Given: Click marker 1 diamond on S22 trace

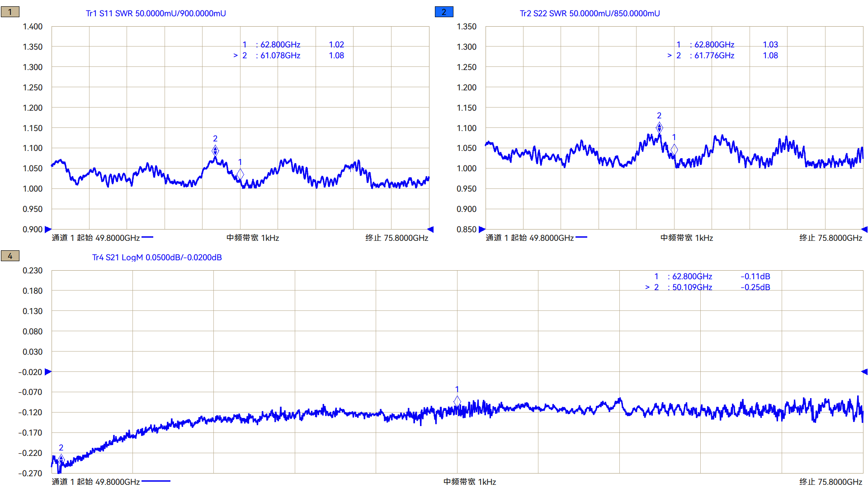Looking at the screenshot, I should click(674, 149).
